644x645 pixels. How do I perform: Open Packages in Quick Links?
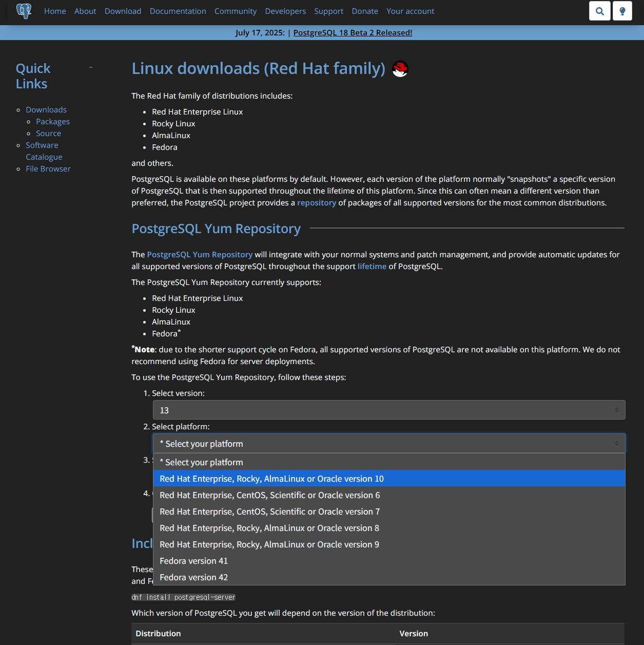click(53, 121)
